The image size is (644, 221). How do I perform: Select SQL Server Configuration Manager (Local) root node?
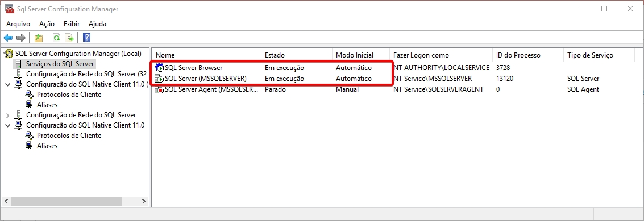pos(78,54)
